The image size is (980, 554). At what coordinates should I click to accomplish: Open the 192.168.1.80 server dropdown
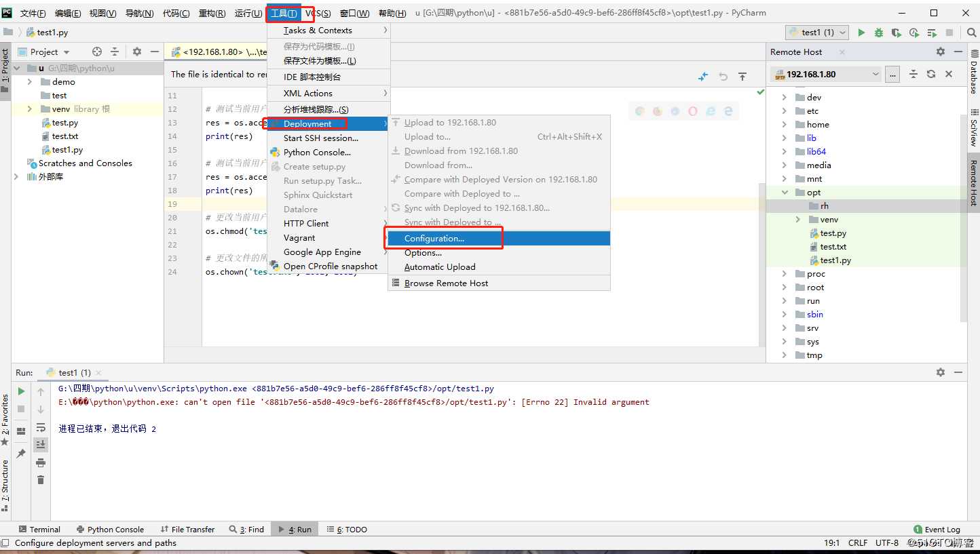[x=826, y=74]
